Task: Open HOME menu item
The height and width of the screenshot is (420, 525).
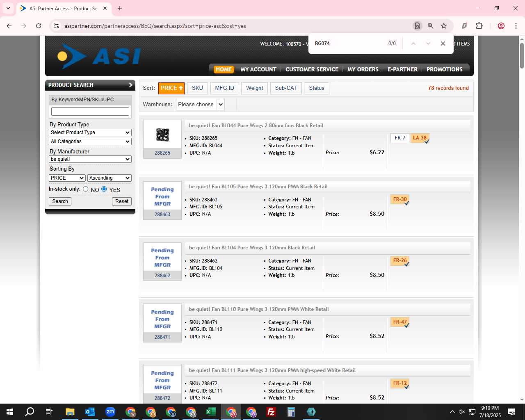Action: [224, 69]
